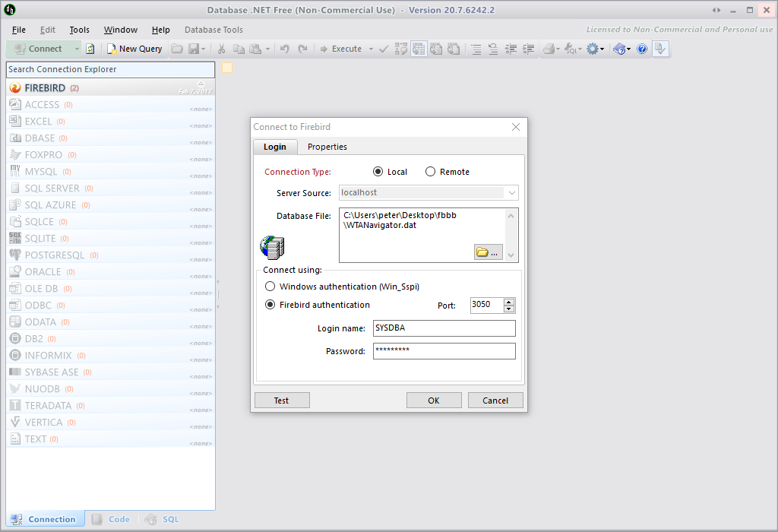Click the Connect toolbar button

click(x=38, y=49)
